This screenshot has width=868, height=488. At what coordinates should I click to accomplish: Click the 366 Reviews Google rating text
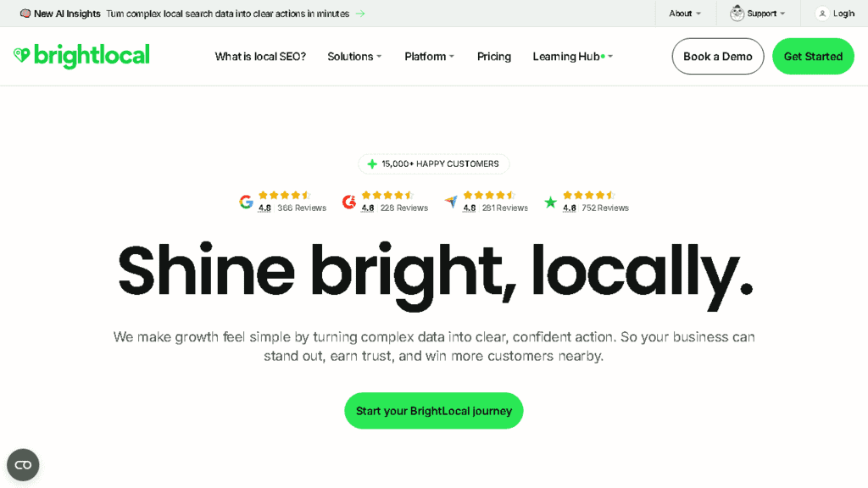(x=302, y=208)
